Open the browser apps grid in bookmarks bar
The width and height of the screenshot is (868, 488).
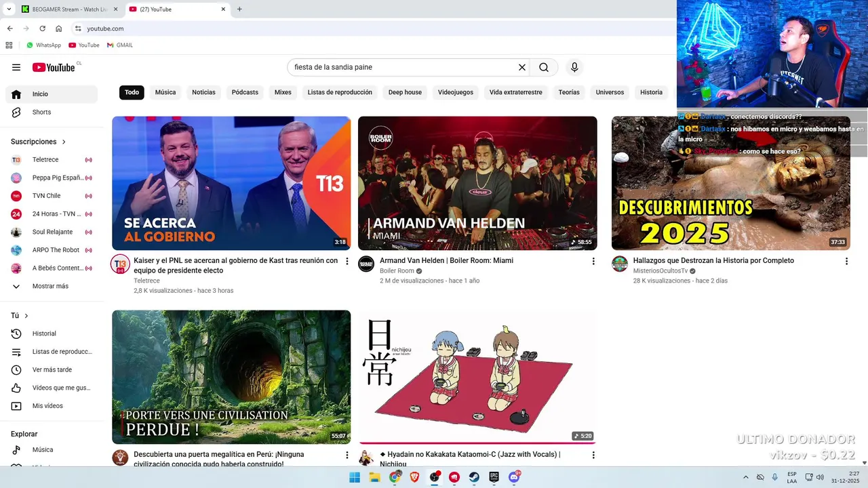[9, 45]
